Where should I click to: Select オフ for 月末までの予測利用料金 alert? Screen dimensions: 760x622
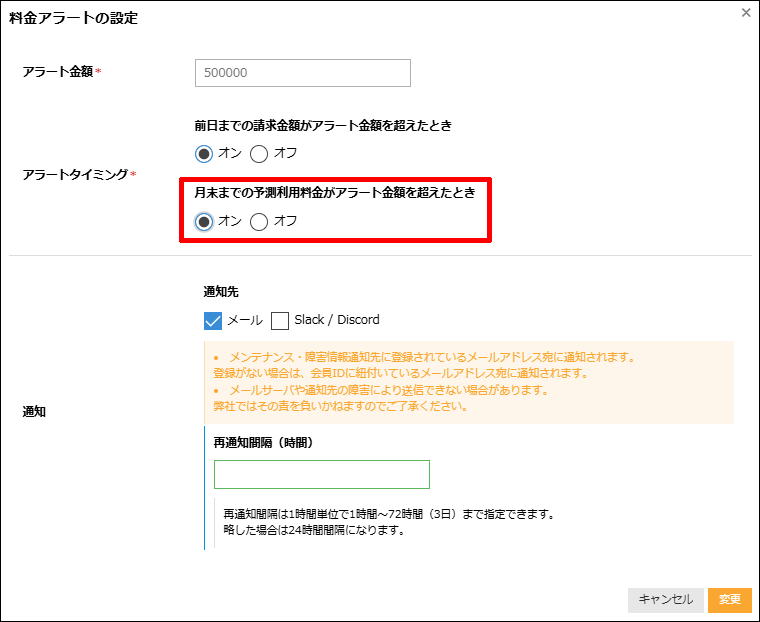(259, 222)
